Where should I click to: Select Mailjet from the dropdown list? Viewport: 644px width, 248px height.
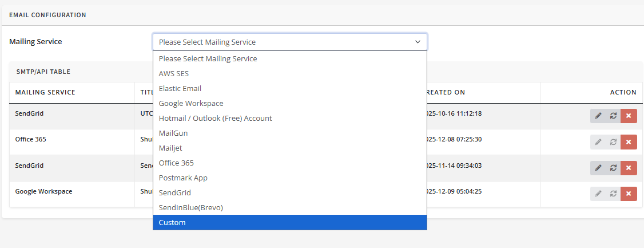coord(290,148)
